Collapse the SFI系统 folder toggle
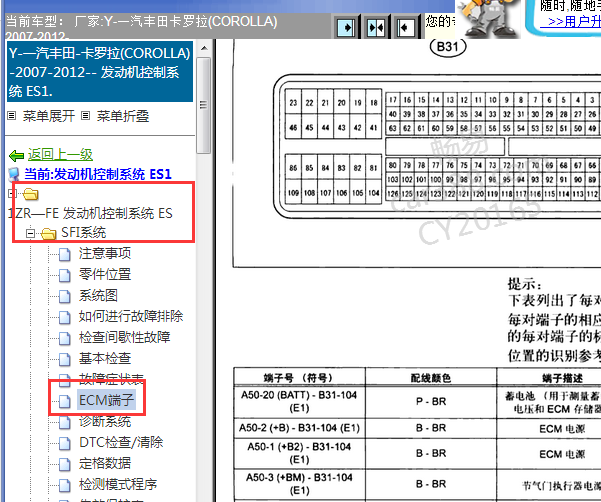This screenshot has height=502, width=601. (x=30, y=233)
